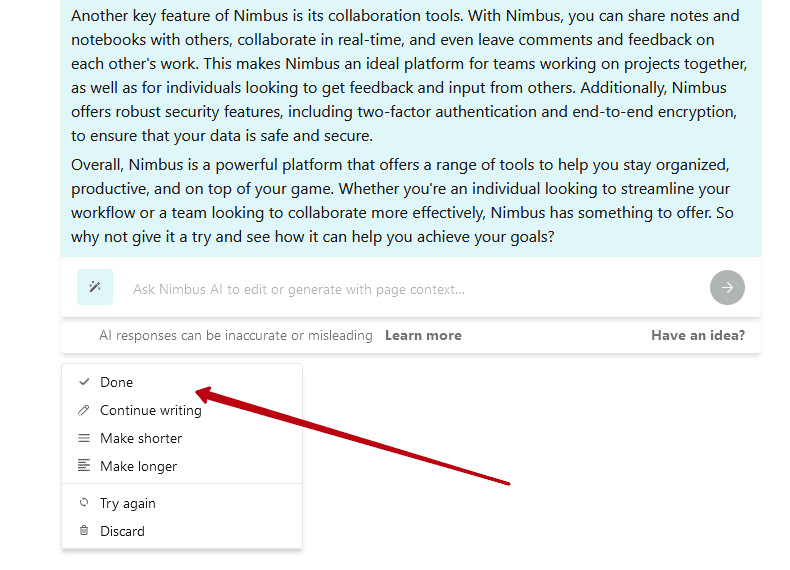Open the Have an idea? link
790x570 pixels.
pos(698,336)
